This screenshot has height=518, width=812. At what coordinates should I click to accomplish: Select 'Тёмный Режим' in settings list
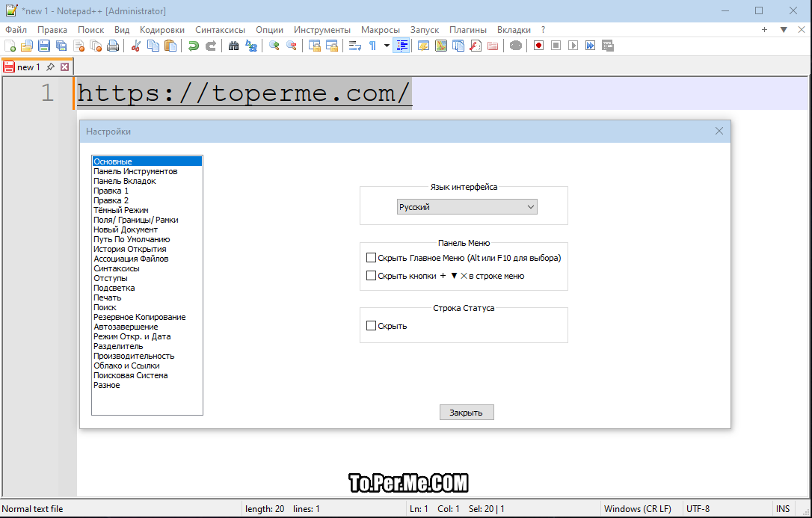click(120, 211)
